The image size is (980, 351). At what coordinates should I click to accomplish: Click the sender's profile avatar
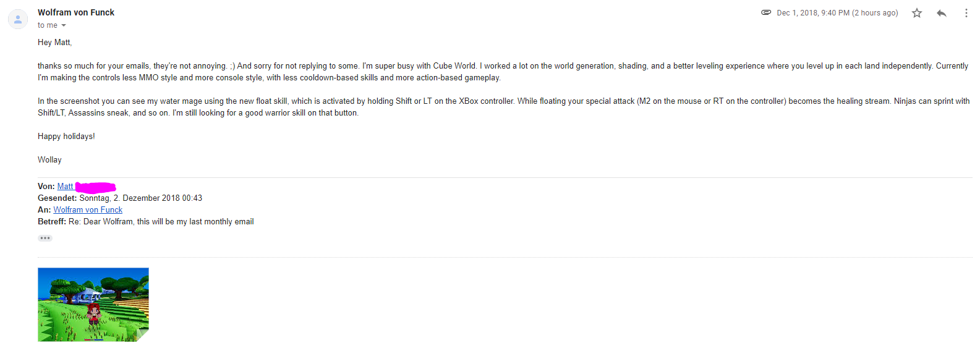click(18, 19)
